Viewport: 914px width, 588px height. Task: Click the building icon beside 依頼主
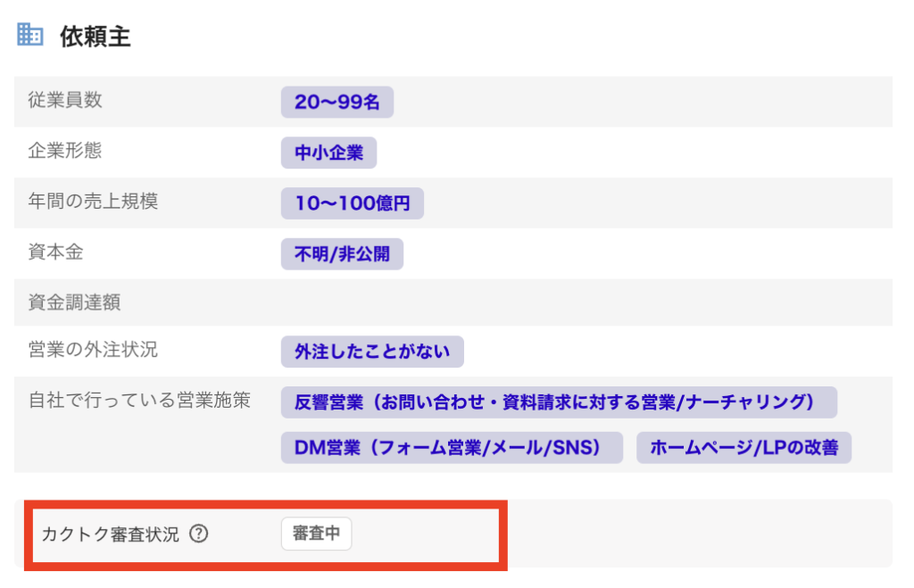coord(30,36)
